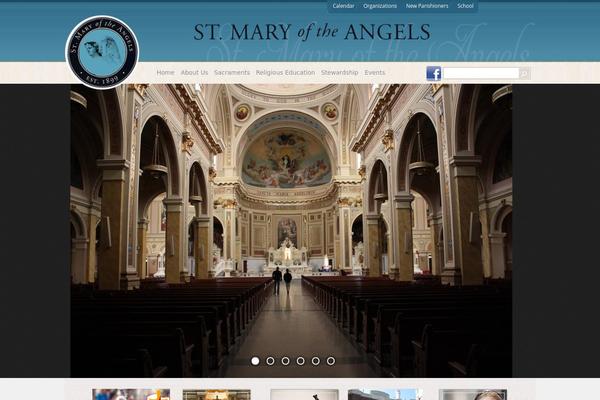Open the fifth thumbnail below the slideshow
This screenshot has width=600, height=400.
(x=473, y=395)
